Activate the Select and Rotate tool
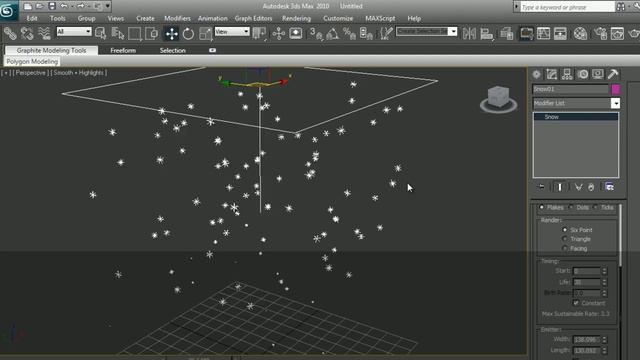640x360 pixels. click(x=188, y=33)
